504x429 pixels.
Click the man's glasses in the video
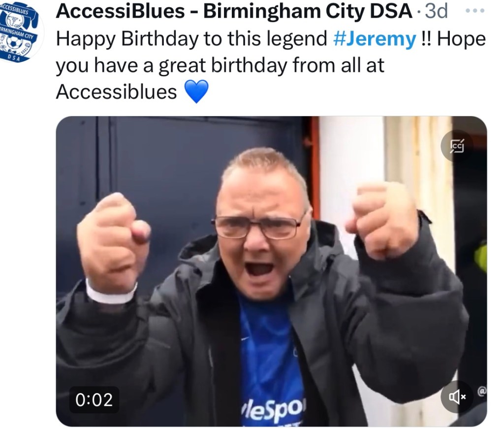pos(259,227)
